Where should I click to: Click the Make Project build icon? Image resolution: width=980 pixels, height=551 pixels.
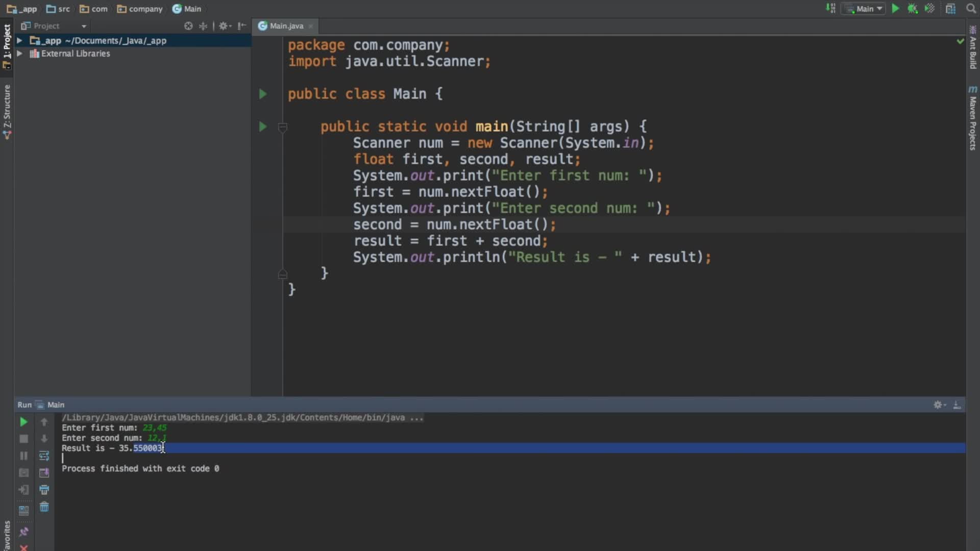pyautogui.click(x=830, y=9)
